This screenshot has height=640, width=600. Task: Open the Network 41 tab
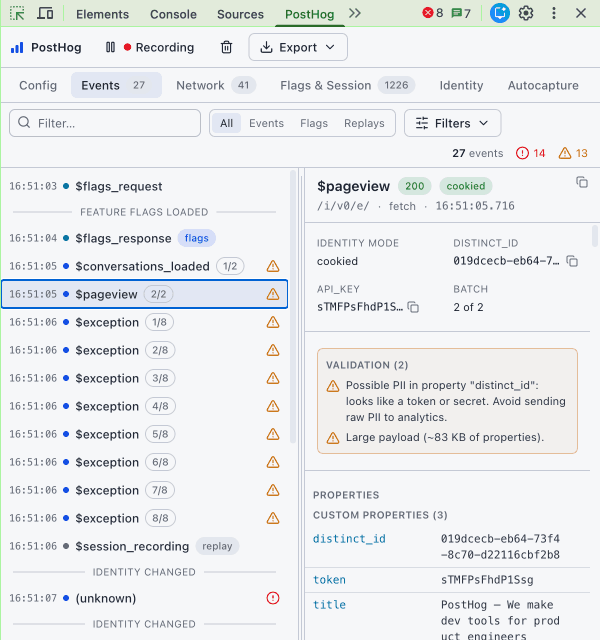(x=216, y=85)
